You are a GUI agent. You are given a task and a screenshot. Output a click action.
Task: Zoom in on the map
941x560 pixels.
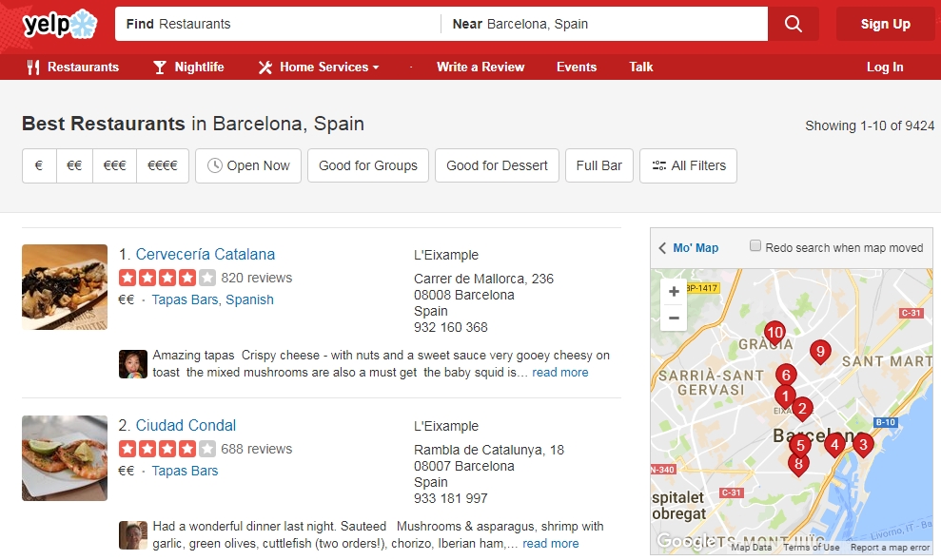point(674,291)
